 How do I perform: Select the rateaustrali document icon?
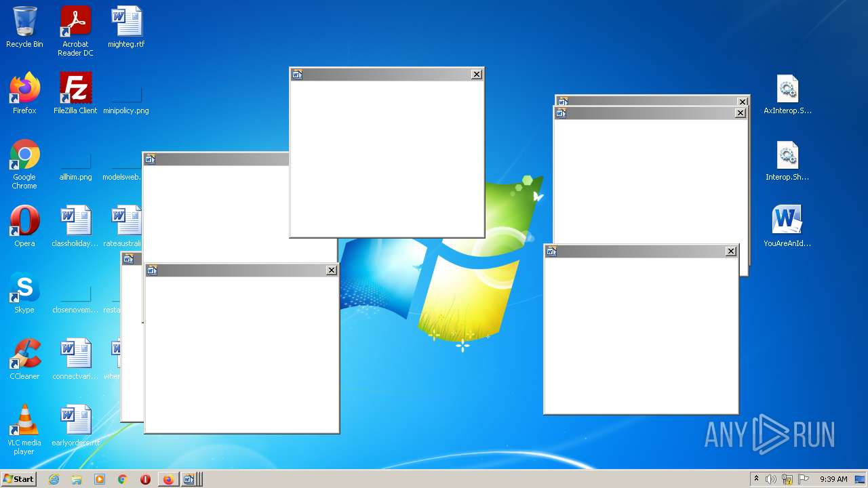coord(123,226)
